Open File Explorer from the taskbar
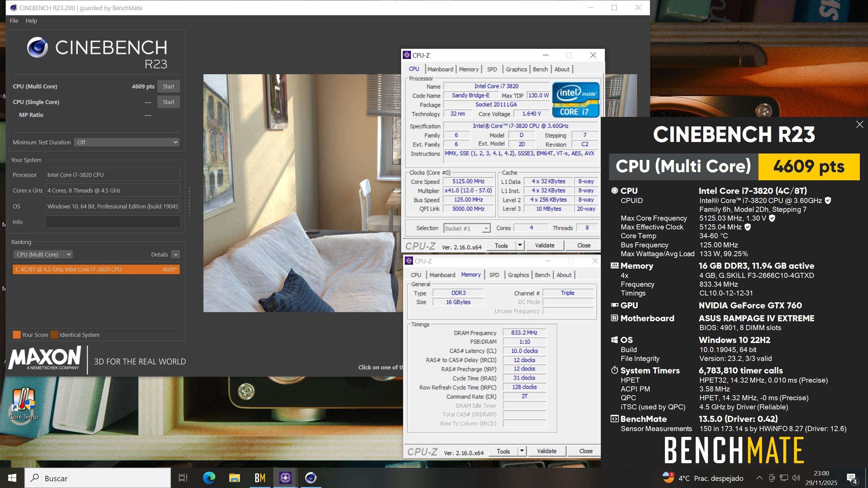Viewport: 868px width, 488px height. pos(234,478)
